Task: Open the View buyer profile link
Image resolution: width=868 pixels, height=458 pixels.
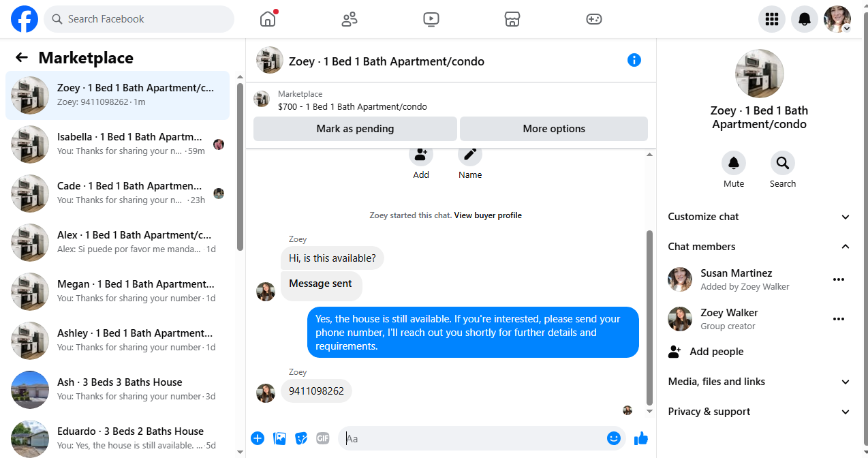Action: [x=488, y=215]
